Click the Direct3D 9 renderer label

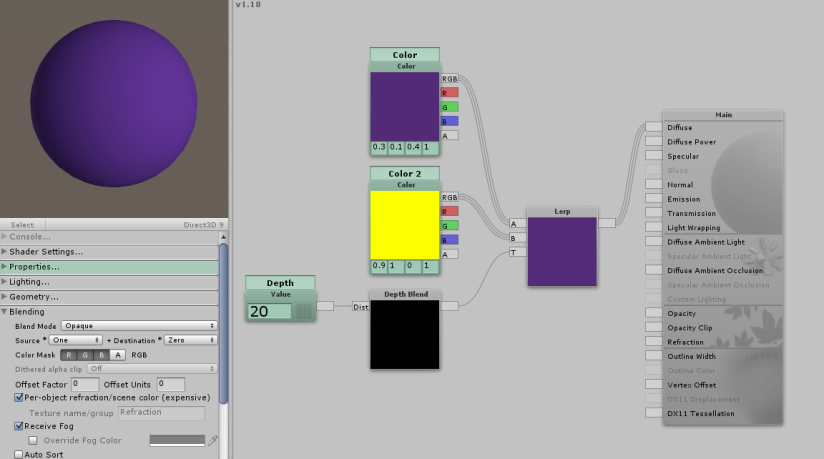pos(203,225)
